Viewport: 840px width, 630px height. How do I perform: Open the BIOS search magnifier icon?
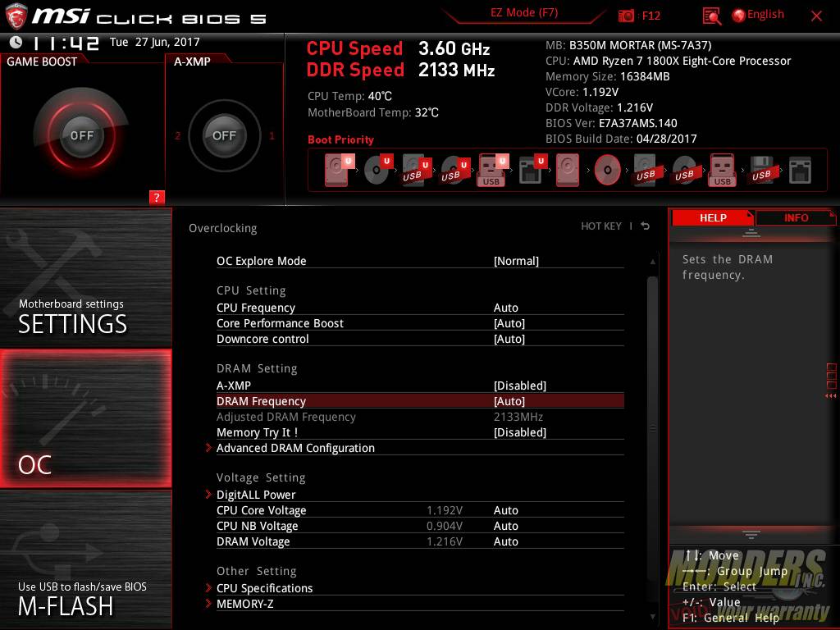(711, 16)
